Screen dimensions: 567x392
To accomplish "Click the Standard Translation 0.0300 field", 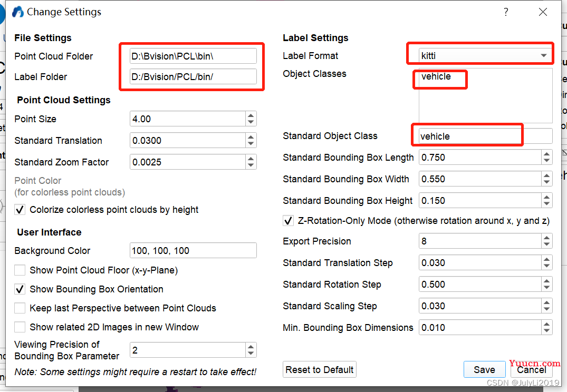I will pyautogui.click(x=188, y=141).
